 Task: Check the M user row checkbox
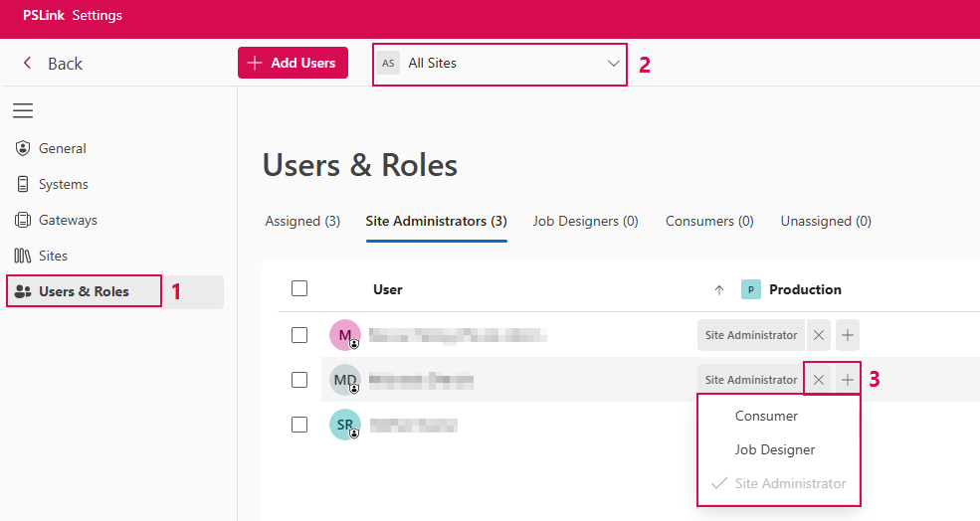click(x=299, y=335)
